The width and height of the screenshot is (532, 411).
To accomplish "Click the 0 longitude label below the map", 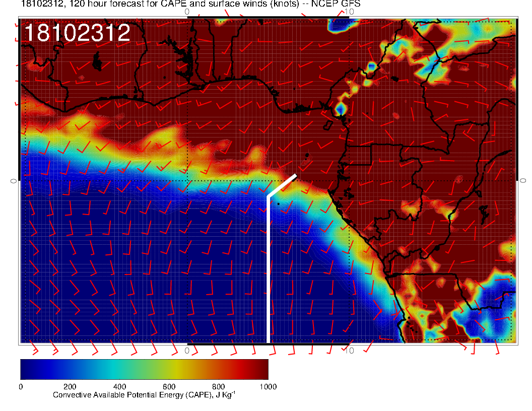I will point(187,350).
